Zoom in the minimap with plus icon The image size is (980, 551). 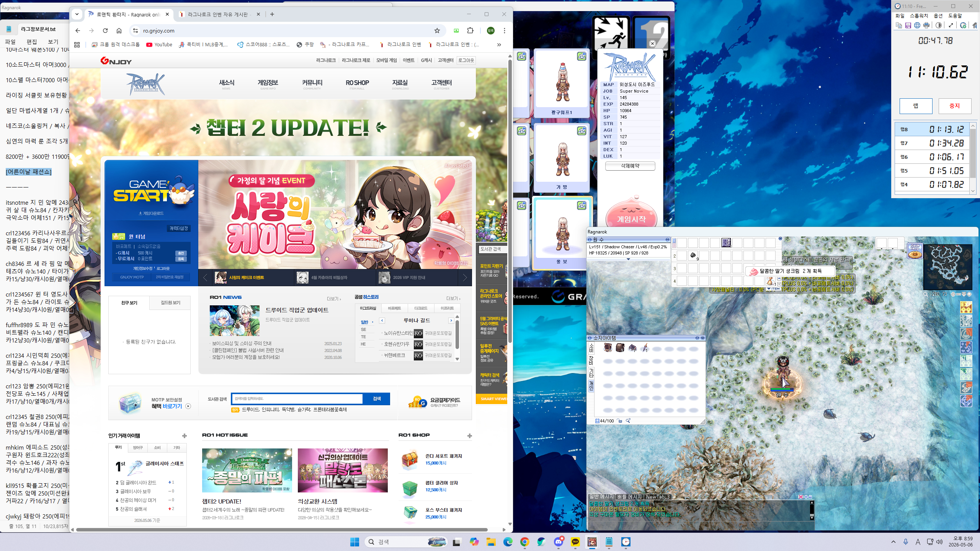[x=953, y=294]
